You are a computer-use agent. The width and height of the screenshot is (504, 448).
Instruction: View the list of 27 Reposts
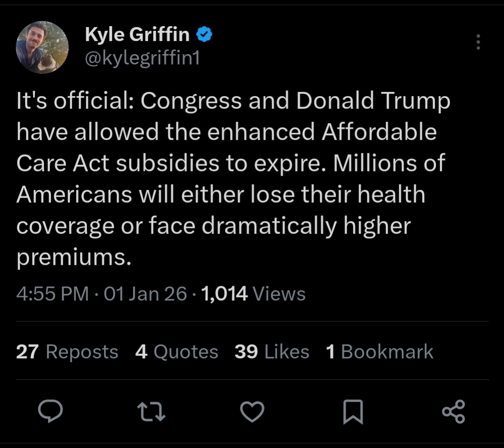tap(67, 352)
